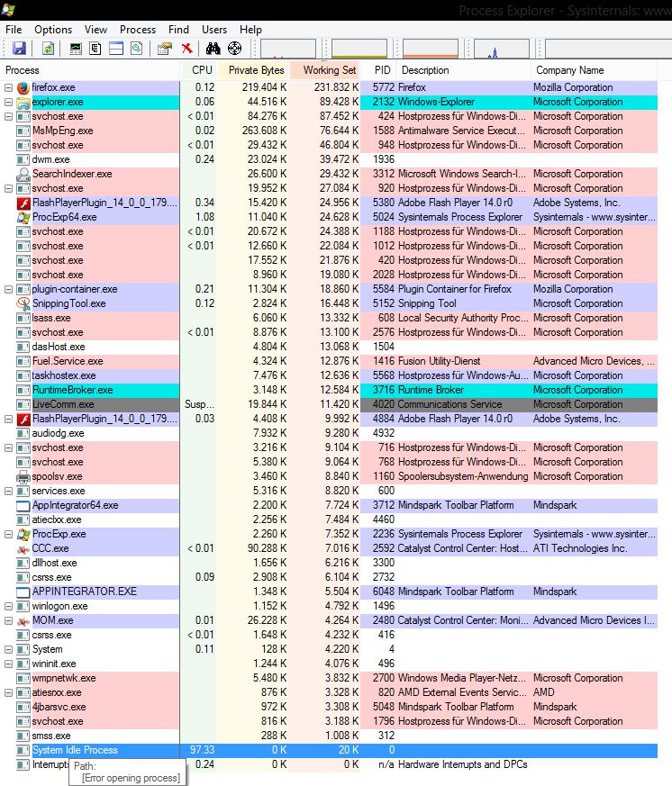Click the icon beside AppIntegrator64.exe
The height and width of the screenshot is (786, 672).
(x=23, y=506)
